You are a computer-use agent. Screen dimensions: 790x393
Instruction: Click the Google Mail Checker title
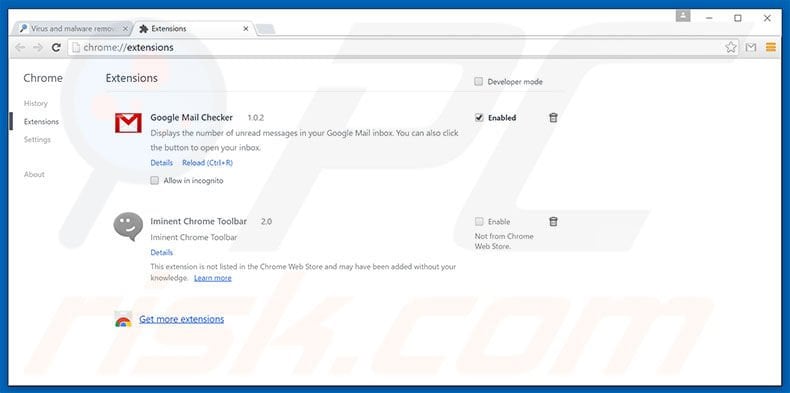coord(191,117)
